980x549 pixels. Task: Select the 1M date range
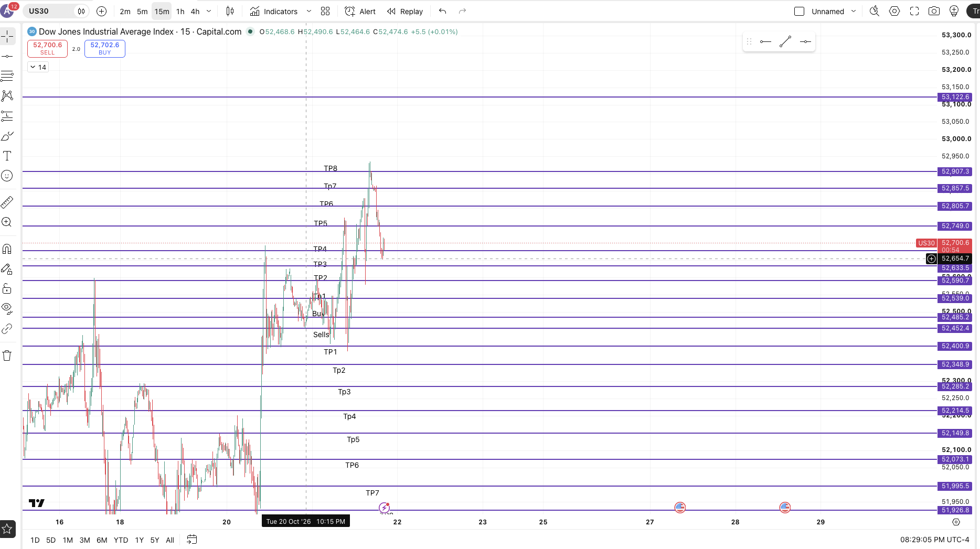tap(68, 540)
